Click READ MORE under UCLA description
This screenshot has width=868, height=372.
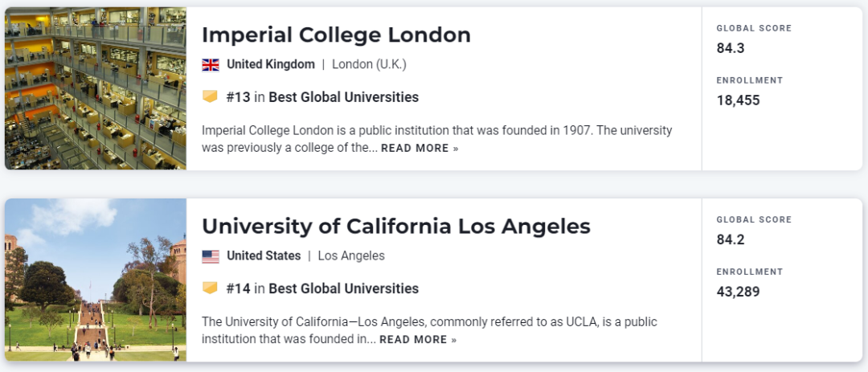point(418,340)
